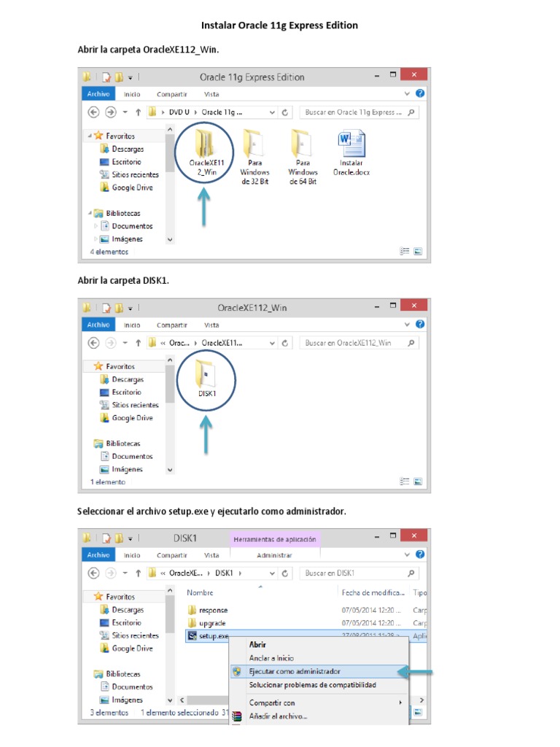Sort by Nombre column header in DISK1 window
The width and height of the screenshot is (560, 747).
(200, 592)
